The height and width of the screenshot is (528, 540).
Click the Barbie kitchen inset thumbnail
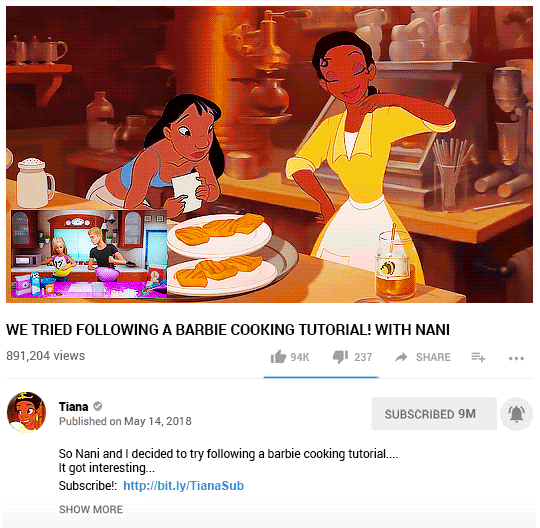89,254
